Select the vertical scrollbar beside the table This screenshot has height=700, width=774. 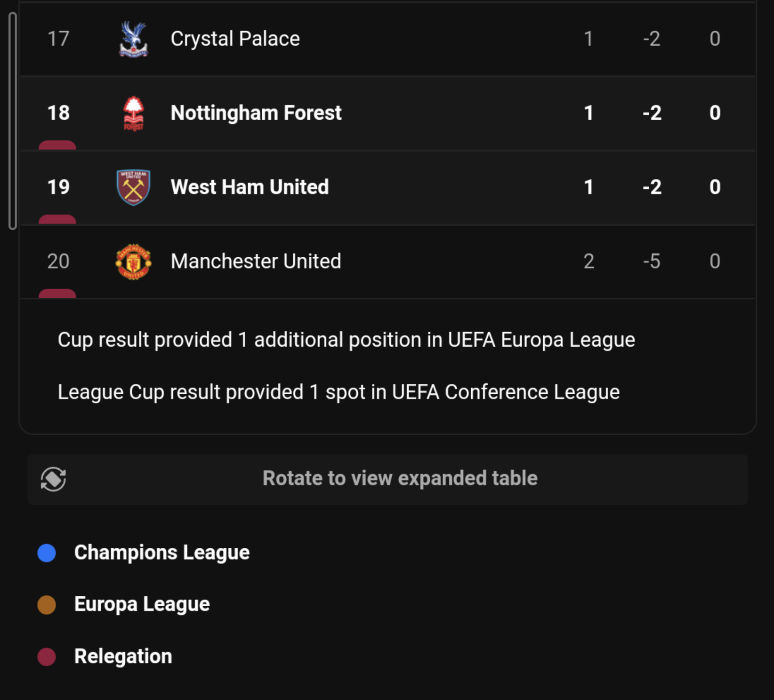pos(13,121)
